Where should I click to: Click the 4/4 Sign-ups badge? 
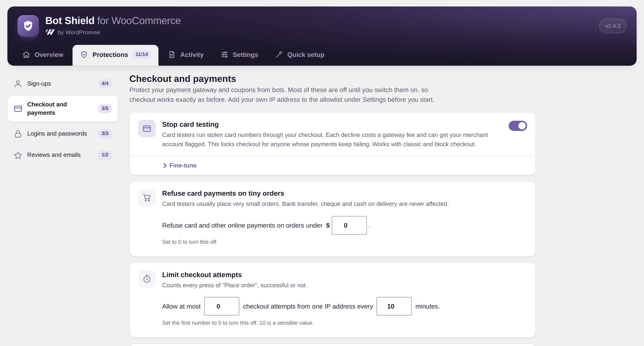coord(105,83)
